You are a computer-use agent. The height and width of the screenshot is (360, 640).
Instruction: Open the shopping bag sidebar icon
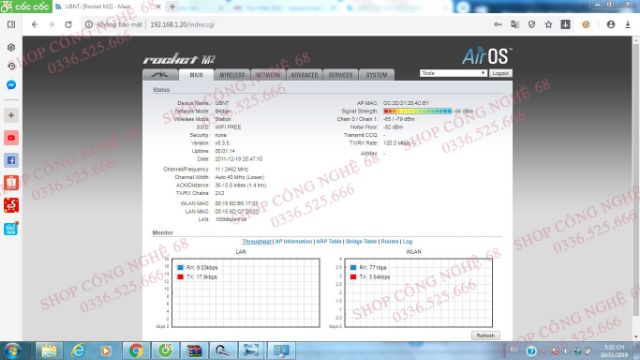click(11, 183)
